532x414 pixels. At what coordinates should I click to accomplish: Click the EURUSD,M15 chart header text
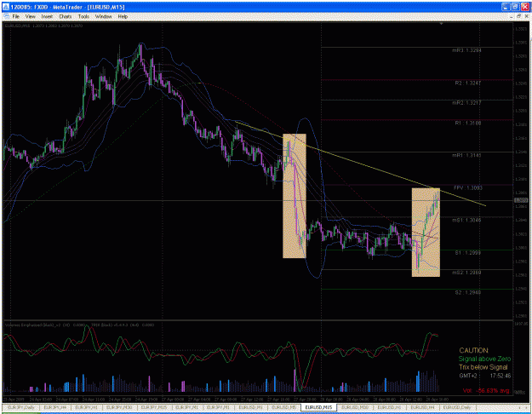(x=43, y=26)
